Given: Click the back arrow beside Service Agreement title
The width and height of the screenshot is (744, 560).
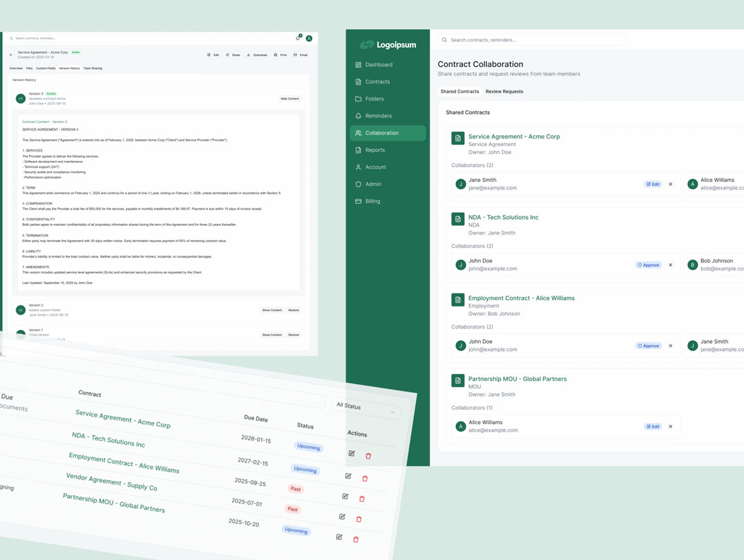Looking at the screenshot, I should pos(11,55).
